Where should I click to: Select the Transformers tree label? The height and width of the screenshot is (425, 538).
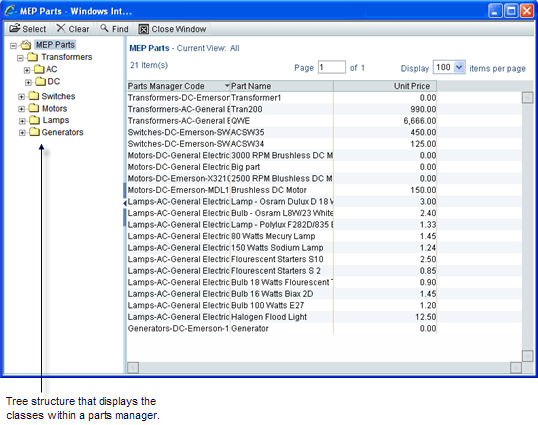tap(67, 57)
